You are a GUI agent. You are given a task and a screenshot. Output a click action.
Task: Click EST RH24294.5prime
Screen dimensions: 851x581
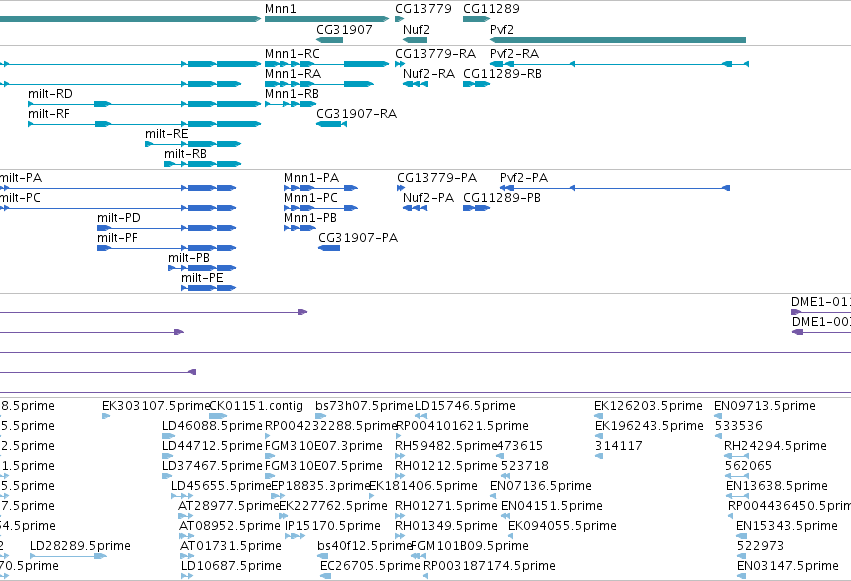pyautogui.click(x=776, y=446)
